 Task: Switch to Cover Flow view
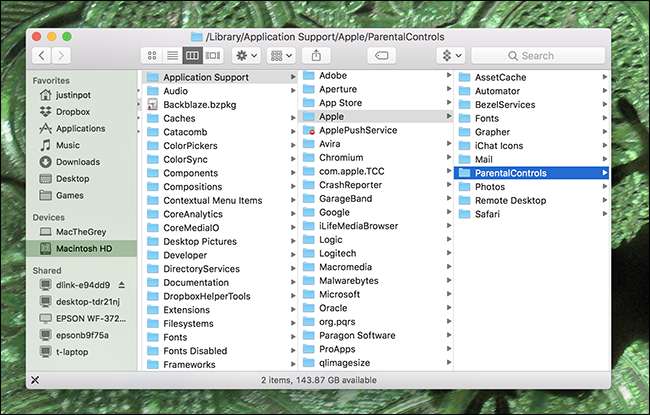pos(213,56)
